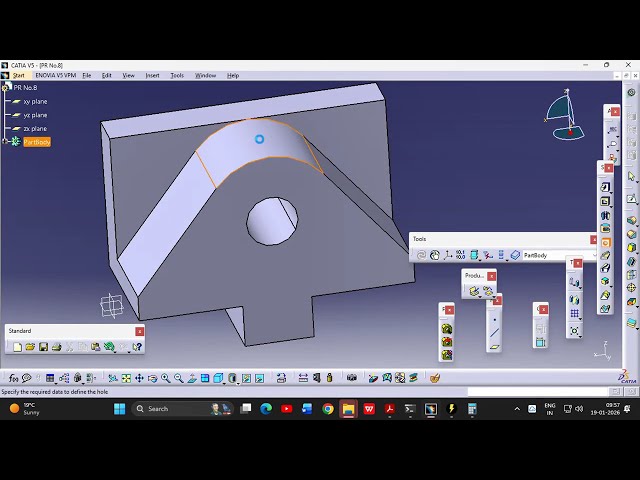Screen dimensions: 640x480
Task: Open the Start menu in CATIA
Action: [18, 76]
